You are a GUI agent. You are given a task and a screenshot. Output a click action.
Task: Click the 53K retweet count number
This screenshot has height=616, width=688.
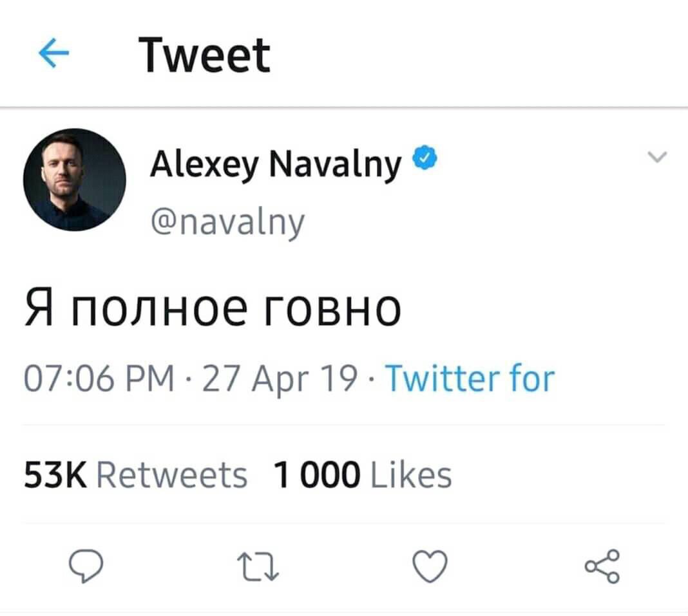pyautogui.click(x=56, y=476)
